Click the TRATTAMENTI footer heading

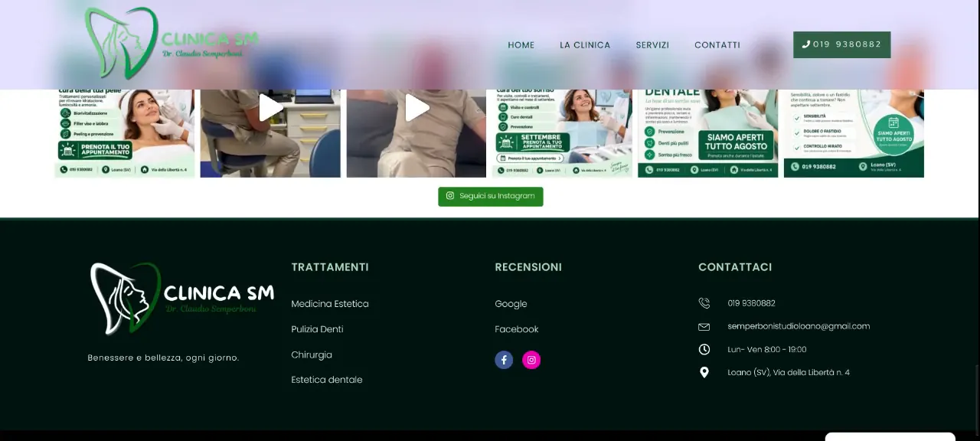point(330,267)
